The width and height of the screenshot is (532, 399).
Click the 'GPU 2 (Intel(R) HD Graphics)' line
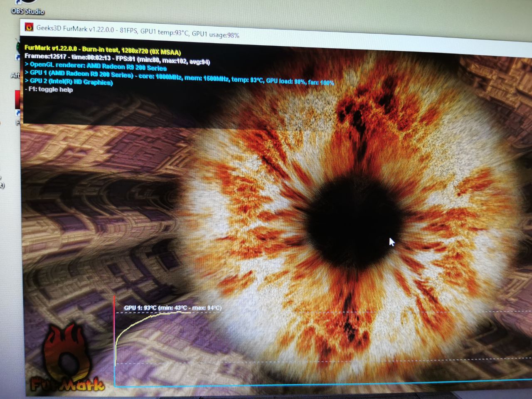tap(69, 81)
